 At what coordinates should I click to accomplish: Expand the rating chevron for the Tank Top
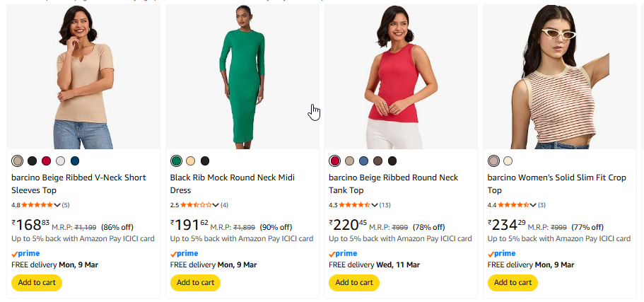[375, 205]
